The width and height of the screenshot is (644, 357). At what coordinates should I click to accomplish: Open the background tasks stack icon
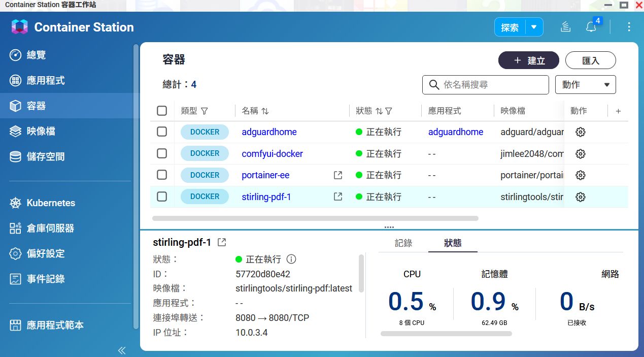click(x=566, y=27)
